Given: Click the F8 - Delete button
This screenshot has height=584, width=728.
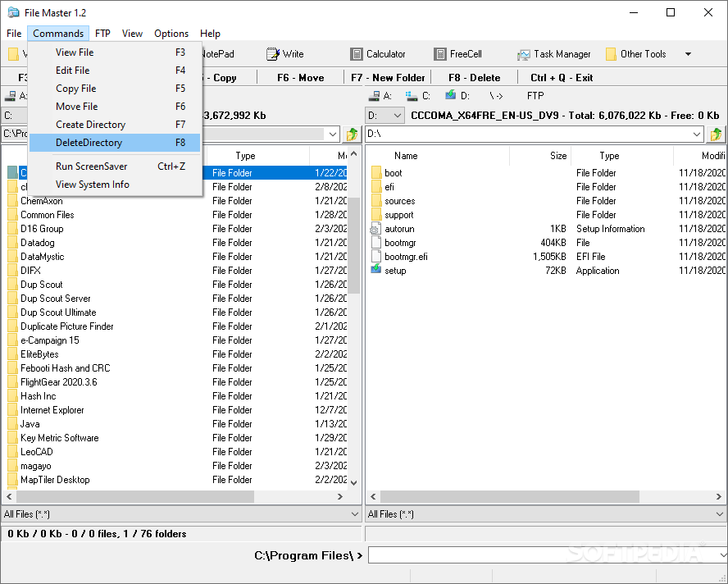Looking at the screenshot, I should coord(474,78).
